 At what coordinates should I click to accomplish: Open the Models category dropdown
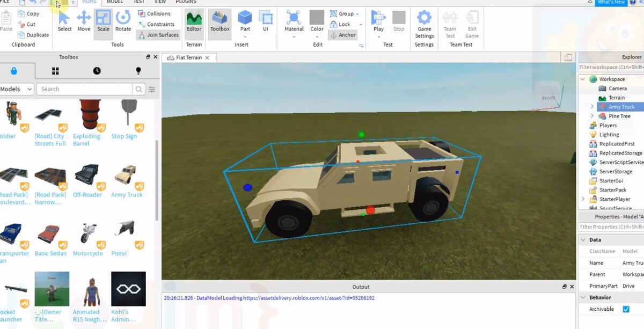(x=17, y=89)
